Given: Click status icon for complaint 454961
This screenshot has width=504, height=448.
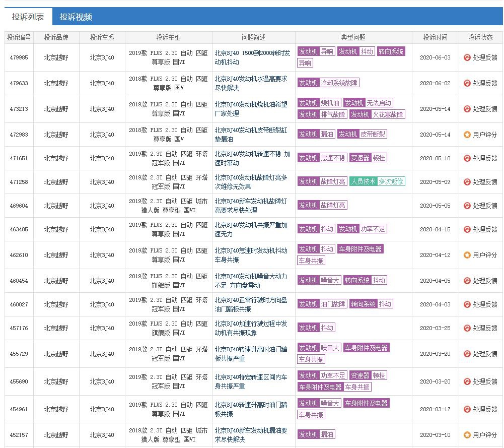Looking at the screenshot, I should 467,409.
